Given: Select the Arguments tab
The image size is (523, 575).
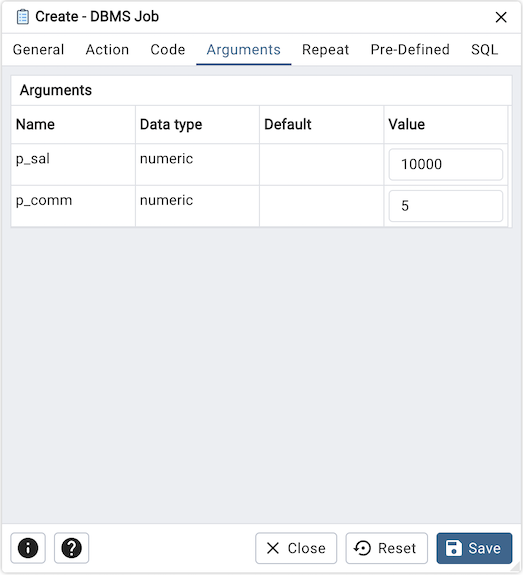Looking at the screenshot, I should coord(244,50).
